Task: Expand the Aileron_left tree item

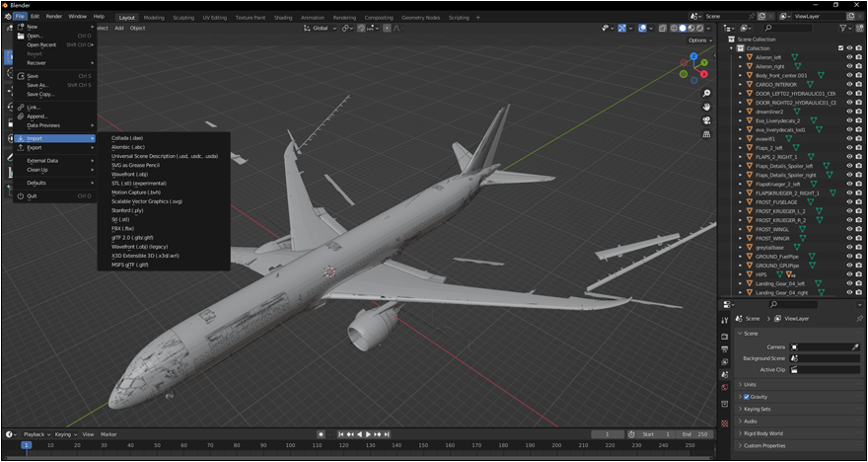Action: [740, 57]
